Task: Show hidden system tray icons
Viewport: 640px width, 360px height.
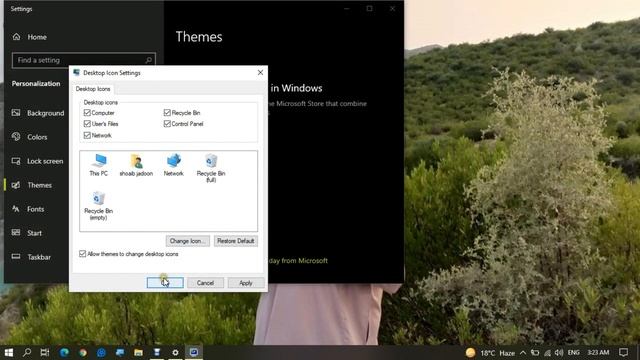Action: [523, 352]
